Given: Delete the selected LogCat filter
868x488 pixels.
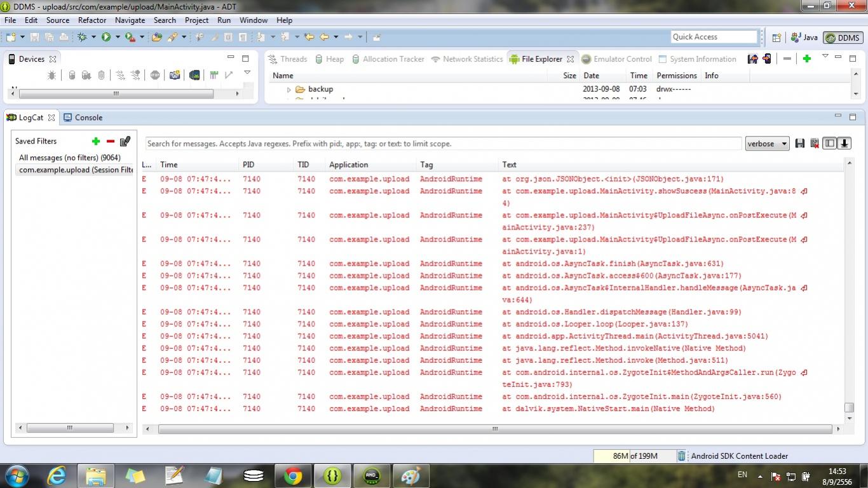Looking at the screenshot, I should [x=111, y=141].
